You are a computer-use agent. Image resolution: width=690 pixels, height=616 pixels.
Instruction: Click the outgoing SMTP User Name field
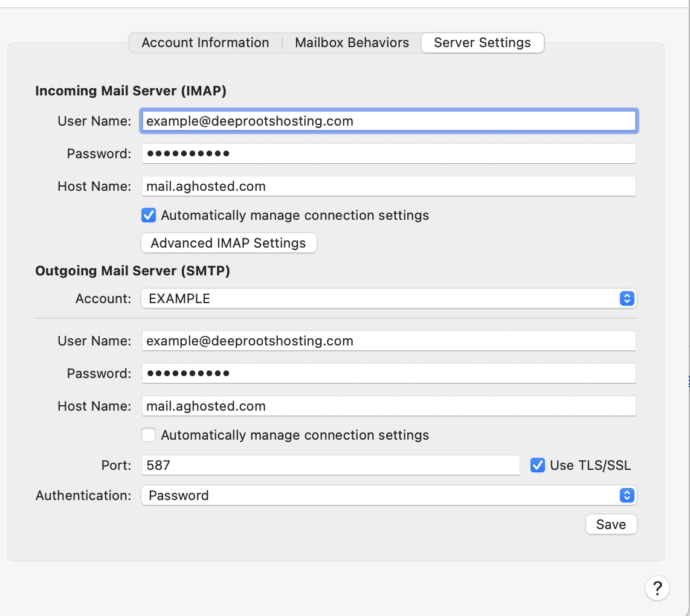[389, 341]
